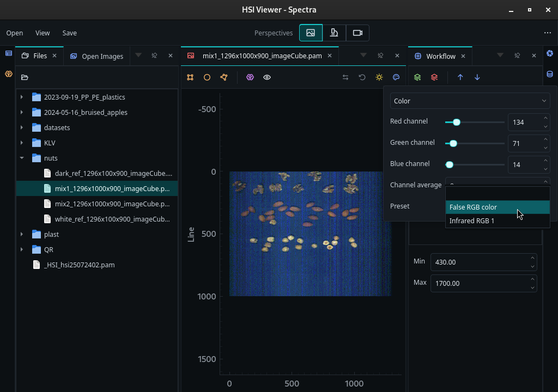Screen dimensions: 558x392
Task: Collapse the nuts folder
Action: coord(22,158)
